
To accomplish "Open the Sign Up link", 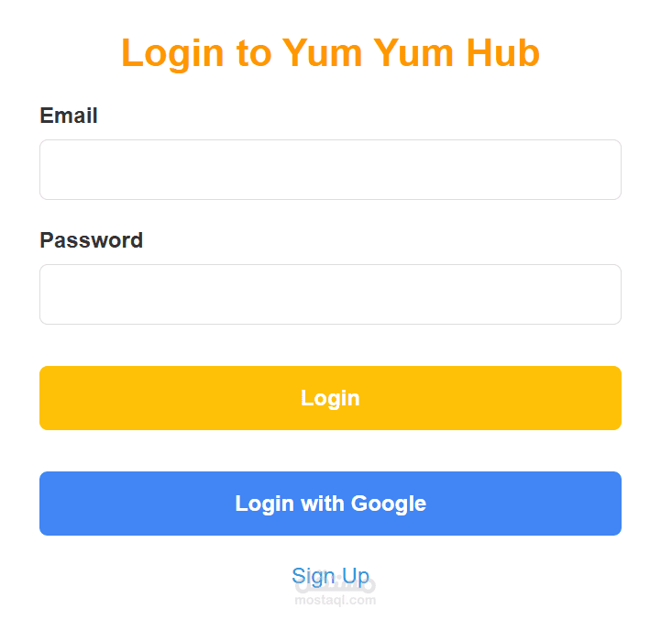I will pos(330,576).
